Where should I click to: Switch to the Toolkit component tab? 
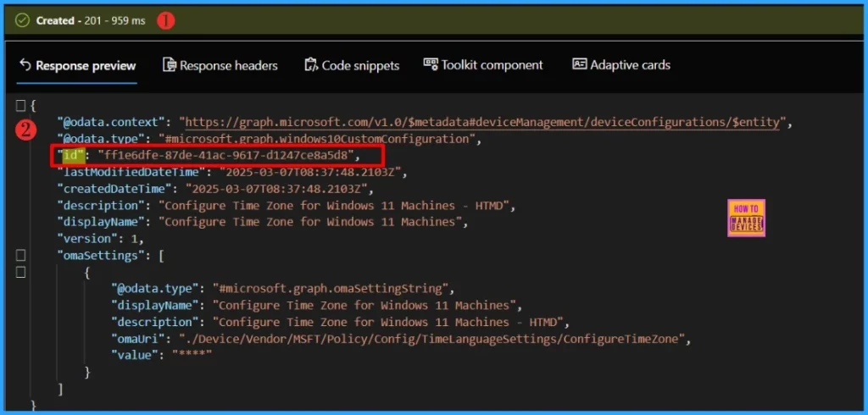coord(483,65)
